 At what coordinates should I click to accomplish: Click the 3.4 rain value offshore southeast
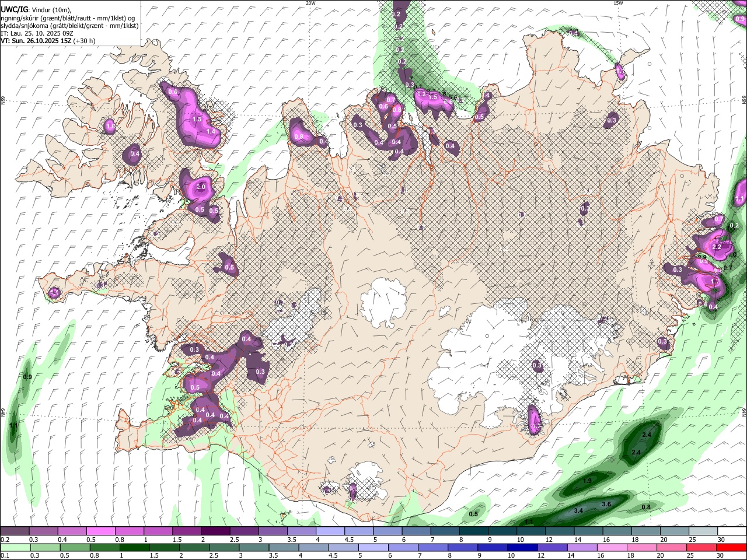click(x=578, y=510)
